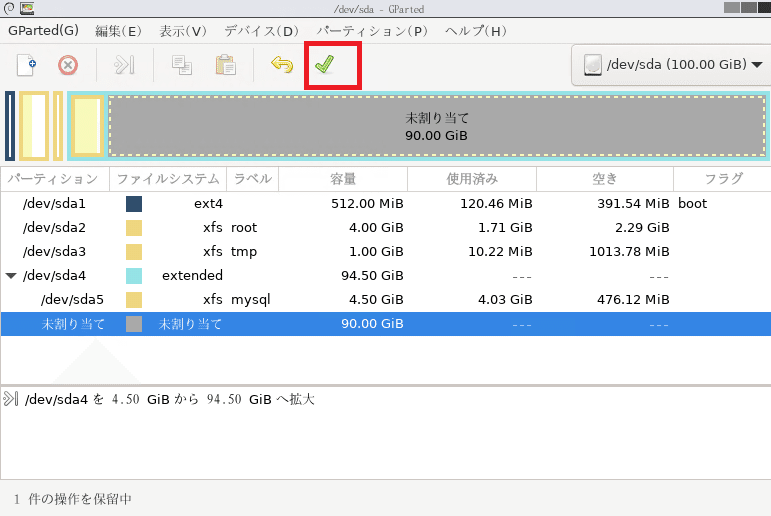Click the mysql label of /dev/sda5
The width and height of the screenshot is (771, 516).
point(251,300)
